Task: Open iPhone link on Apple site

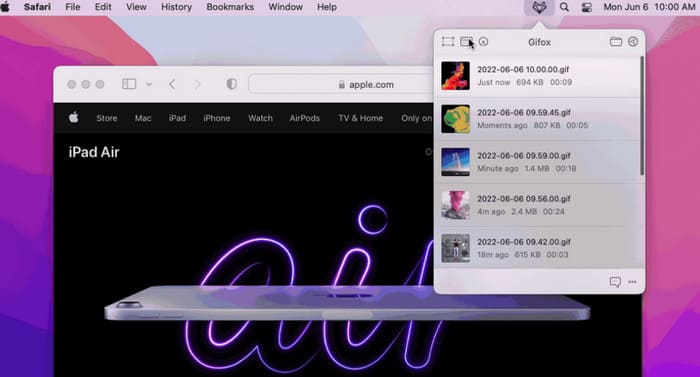Action: tap(217, 118)
